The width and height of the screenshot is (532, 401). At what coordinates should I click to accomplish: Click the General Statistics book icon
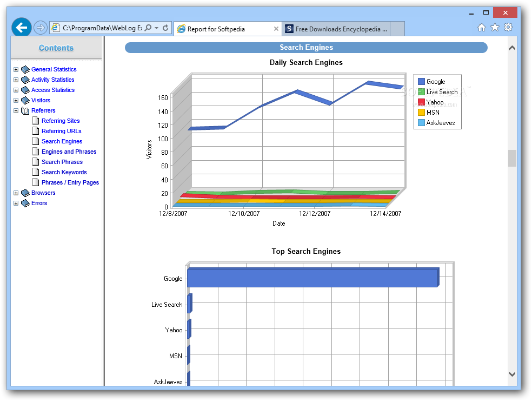click(25, 70)
